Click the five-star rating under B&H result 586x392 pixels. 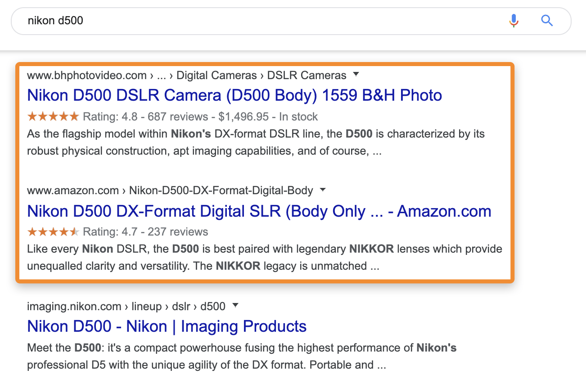[53, 116]
